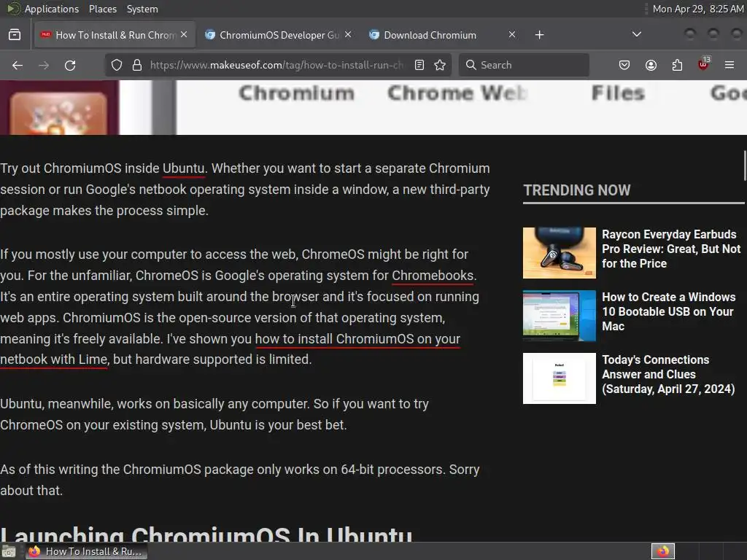The image size is (747, 560).
Task: Click the site security padlock icon
Action: click(137, 65)
